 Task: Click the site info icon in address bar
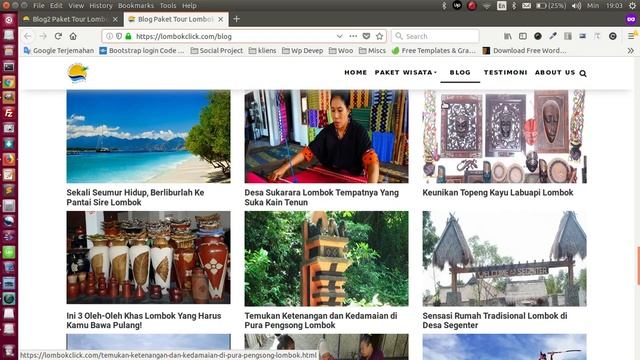(x=109, y=36)
